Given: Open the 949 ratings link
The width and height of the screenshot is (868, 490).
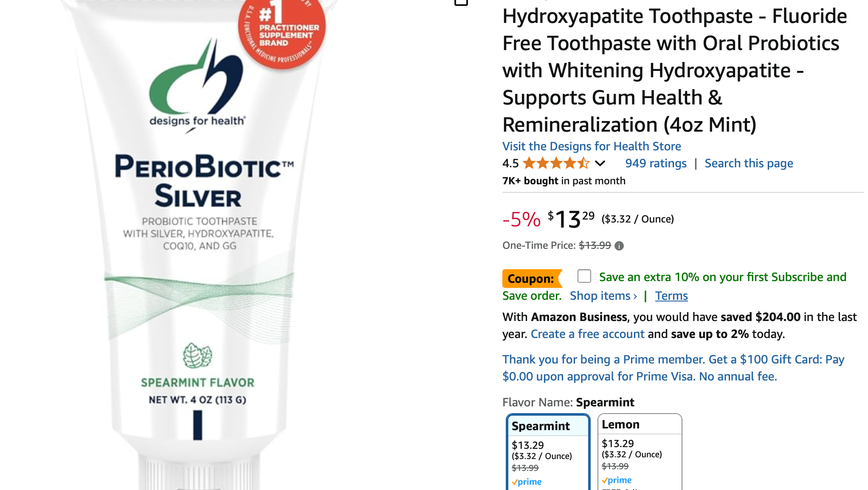Looking at the screenshot, I should tap(656, 163).
